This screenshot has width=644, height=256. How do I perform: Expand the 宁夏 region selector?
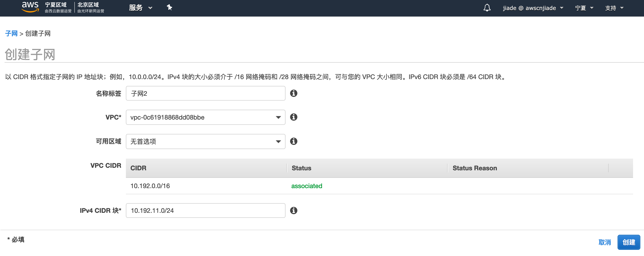[x=584, y=8]
